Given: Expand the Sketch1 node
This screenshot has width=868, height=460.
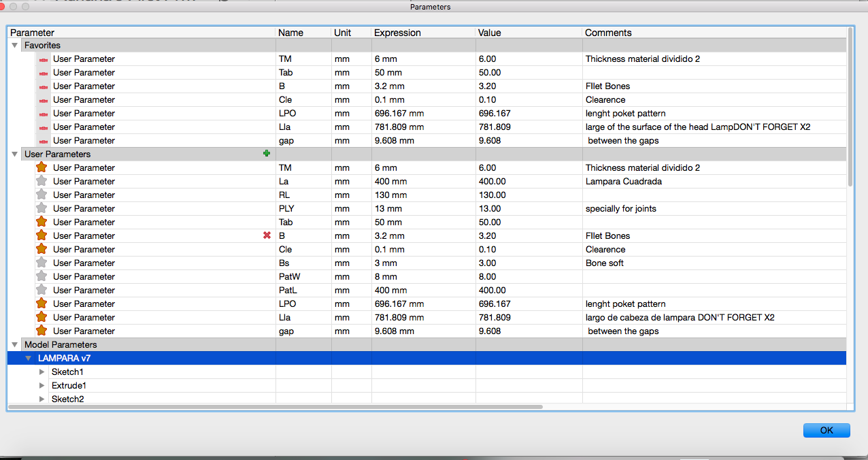Looking at the screenshot, I should pos(42,372).
